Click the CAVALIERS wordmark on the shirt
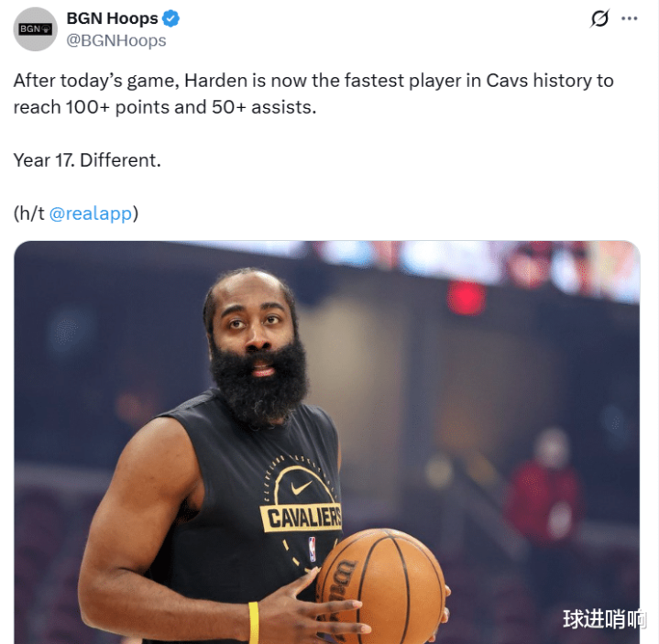 pyautogui.click(x=301, y=518)
